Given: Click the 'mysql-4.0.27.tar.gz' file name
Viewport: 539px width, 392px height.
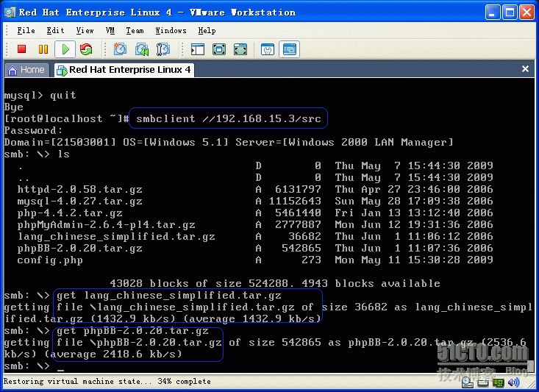Looking at the screenshot, I should point(79,202).
